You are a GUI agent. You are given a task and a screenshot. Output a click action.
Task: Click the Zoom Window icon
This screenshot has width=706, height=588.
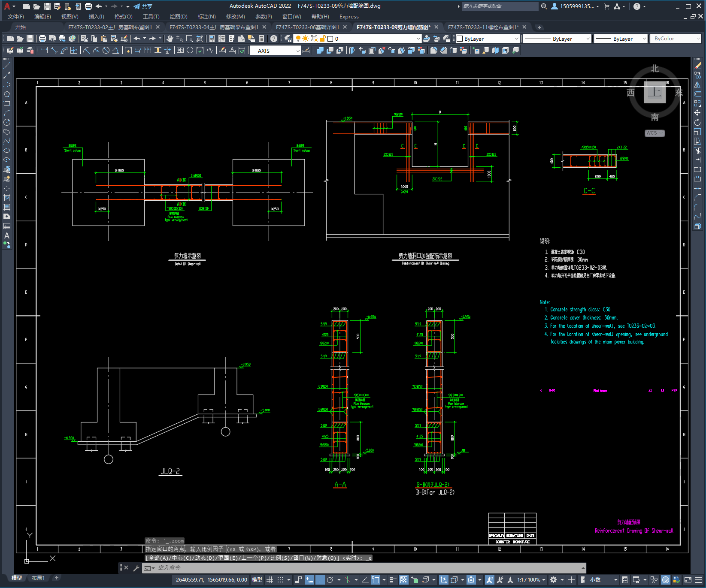coord(190,39)
